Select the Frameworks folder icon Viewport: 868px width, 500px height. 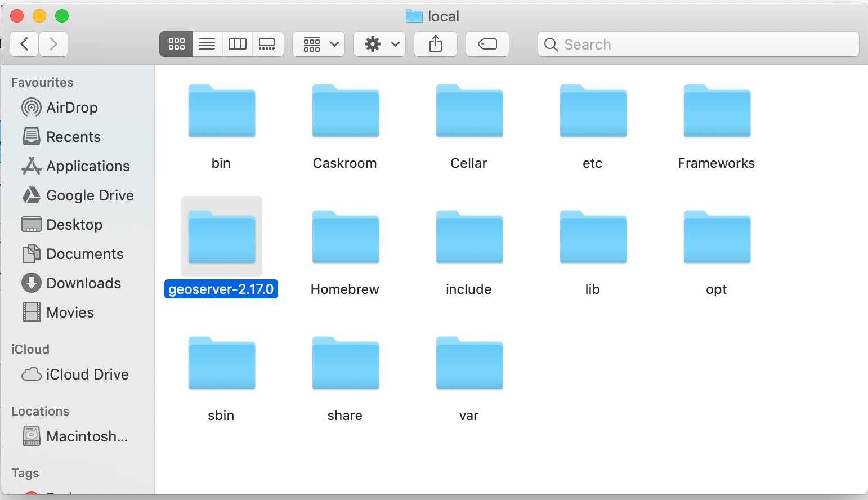click(717, 111)
